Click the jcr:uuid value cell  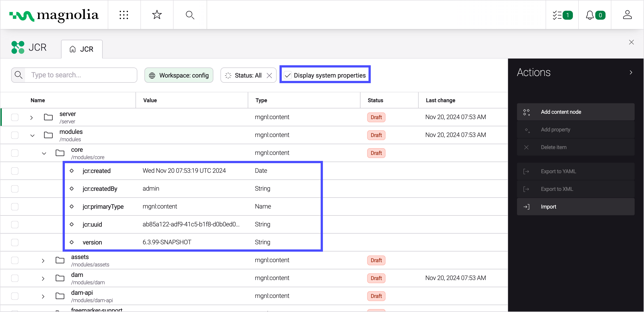coord(191,224)
